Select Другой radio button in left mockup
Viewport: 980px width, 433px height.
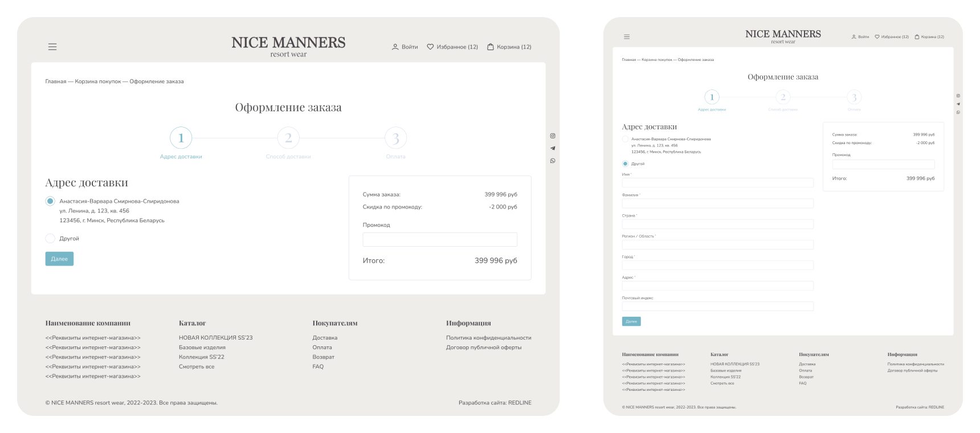click(x=50, y=238)
